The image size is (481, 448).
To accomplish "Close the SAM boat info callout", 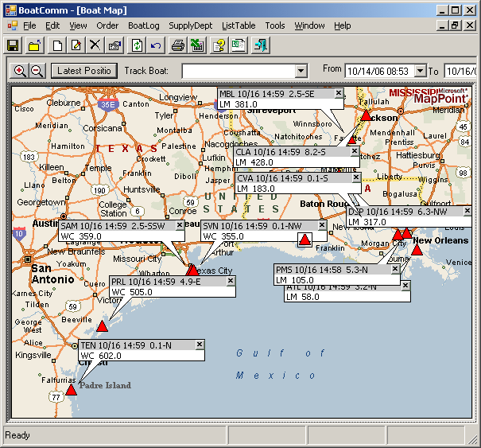I will coord(180,225).
